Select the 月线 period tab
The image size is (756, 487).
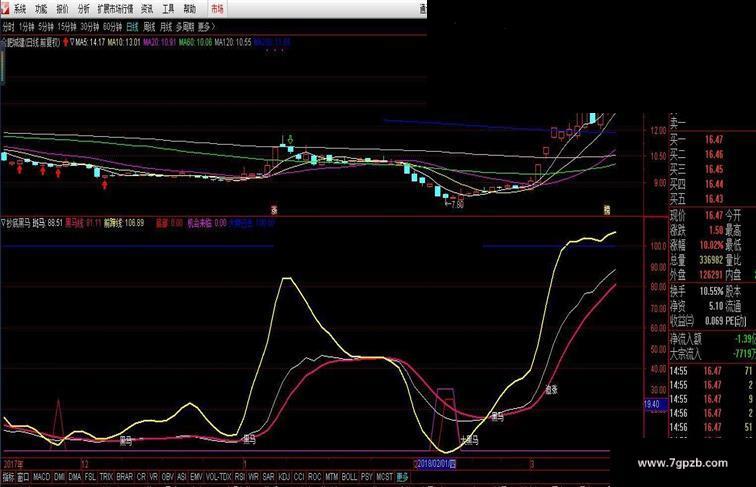point(166,27)
